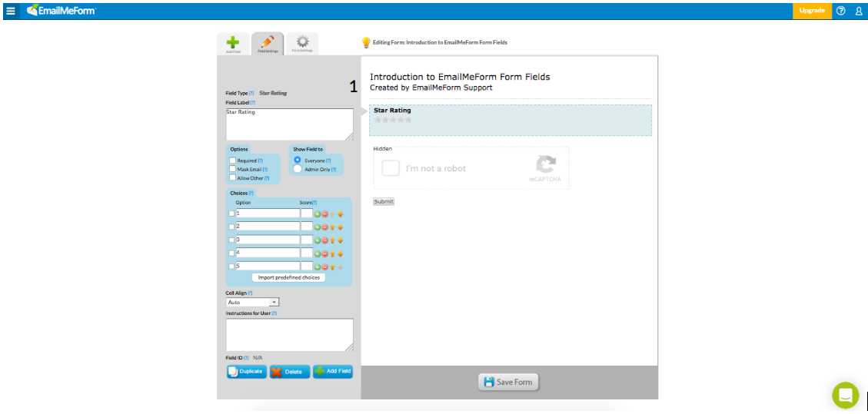Remove choice 4 with the red minus

(x=325, y=253)
